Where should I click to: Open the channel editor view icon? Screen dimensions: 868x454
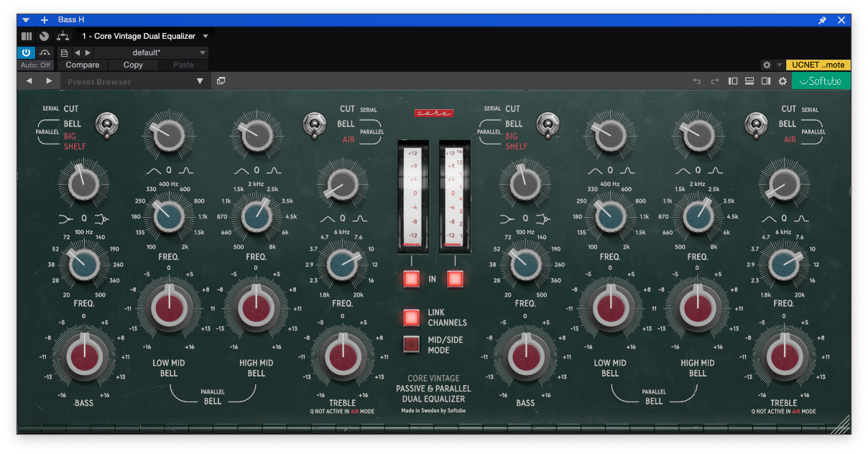click(27, 36)
